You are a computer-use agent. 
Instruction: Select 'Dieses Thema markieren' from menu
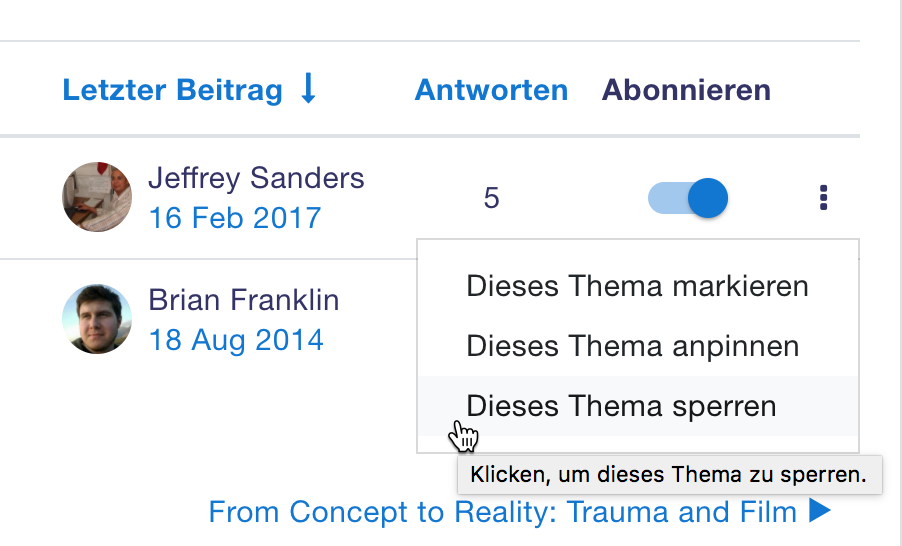coord(637,286)
